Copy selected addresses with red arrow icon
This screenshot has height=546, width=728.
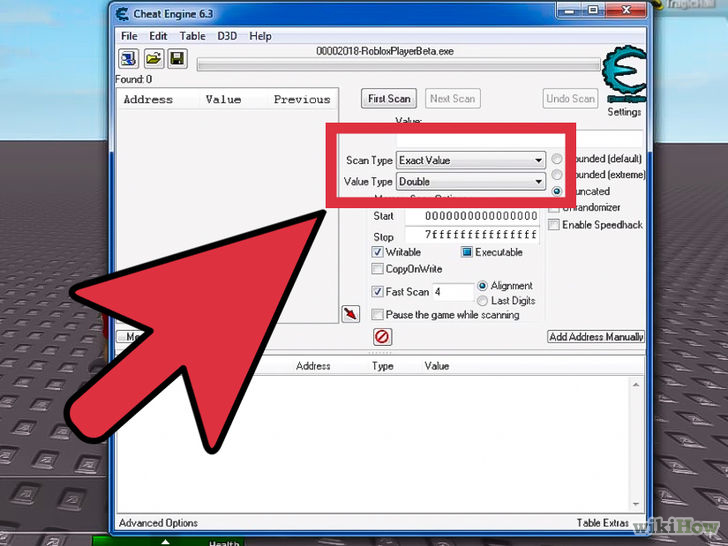coord(351,314)
